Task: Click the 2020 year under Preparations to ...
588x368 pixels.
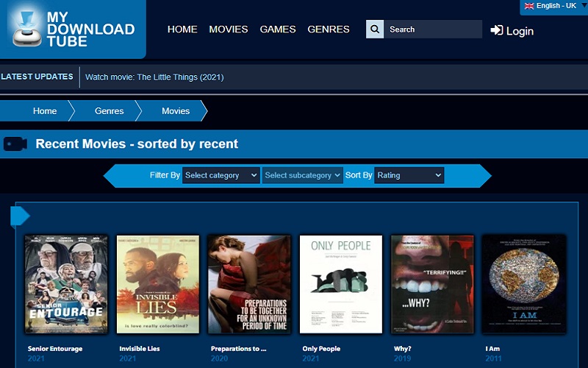Action: (x=219, y=358)
